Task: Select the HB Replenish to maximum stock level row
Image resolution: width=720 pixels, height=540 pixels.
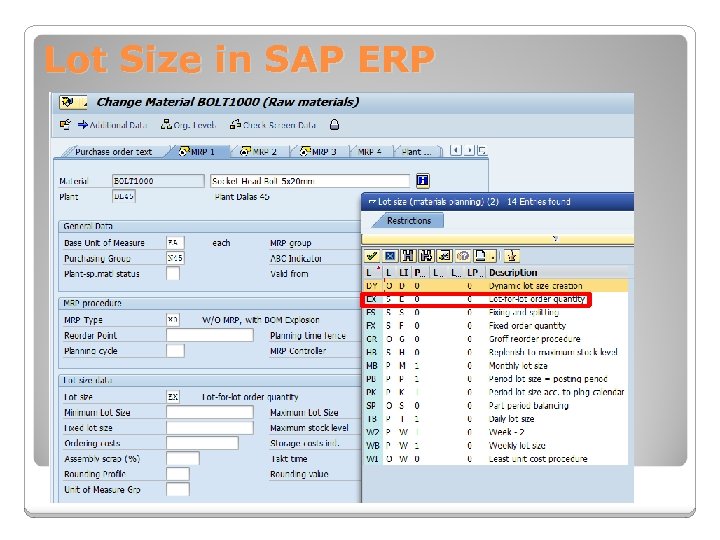Action: 495,352
